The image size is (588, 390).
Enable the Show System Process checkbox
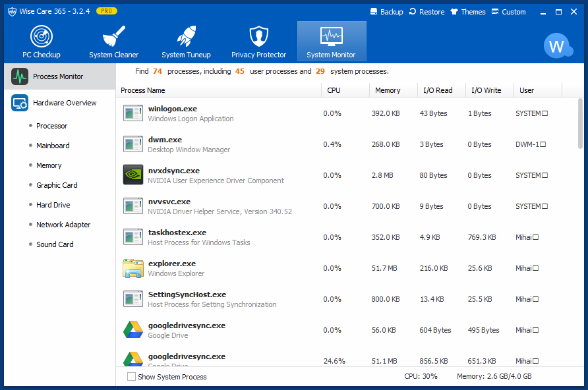(x=131, y=377)
